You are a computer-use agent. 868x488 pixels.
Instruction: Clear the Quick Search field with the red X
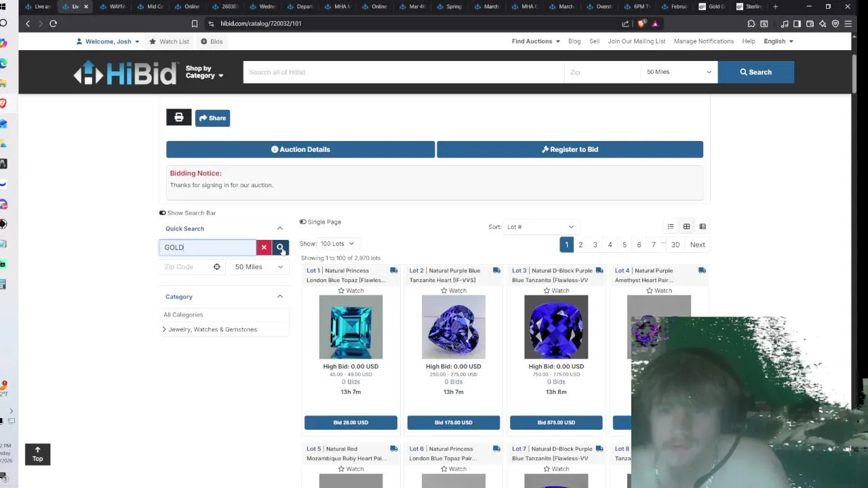[x=264, y=247]
